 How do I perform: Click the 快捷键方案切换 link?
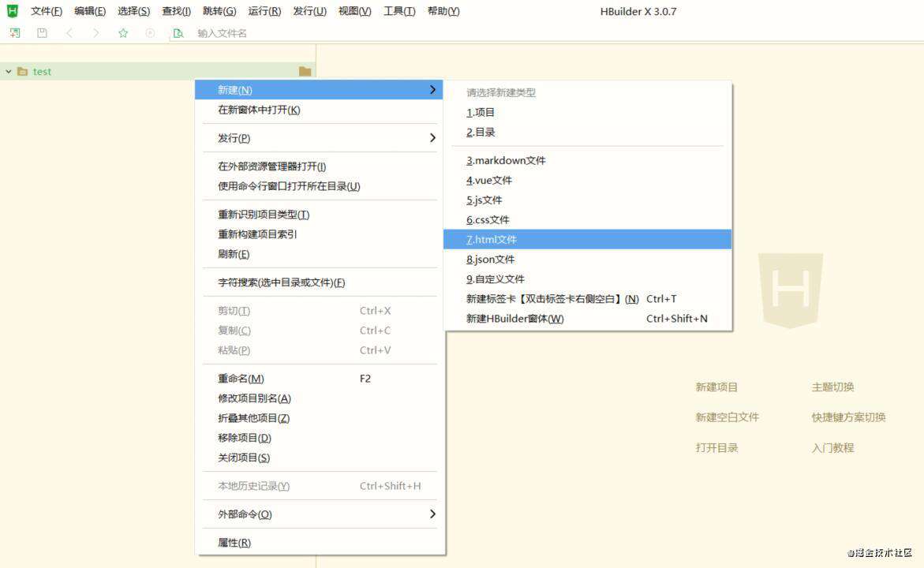(848, 417)
